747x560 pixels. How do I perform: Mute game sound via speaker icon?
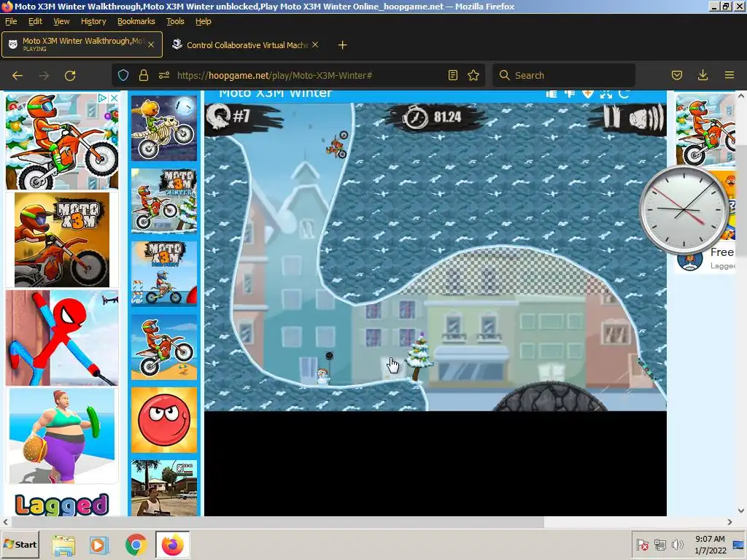(646, 117)
